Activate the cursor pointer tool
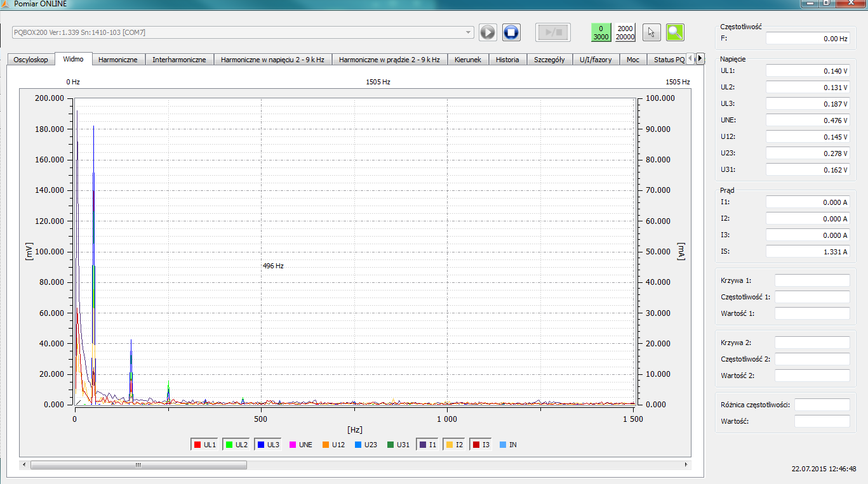 652,32
